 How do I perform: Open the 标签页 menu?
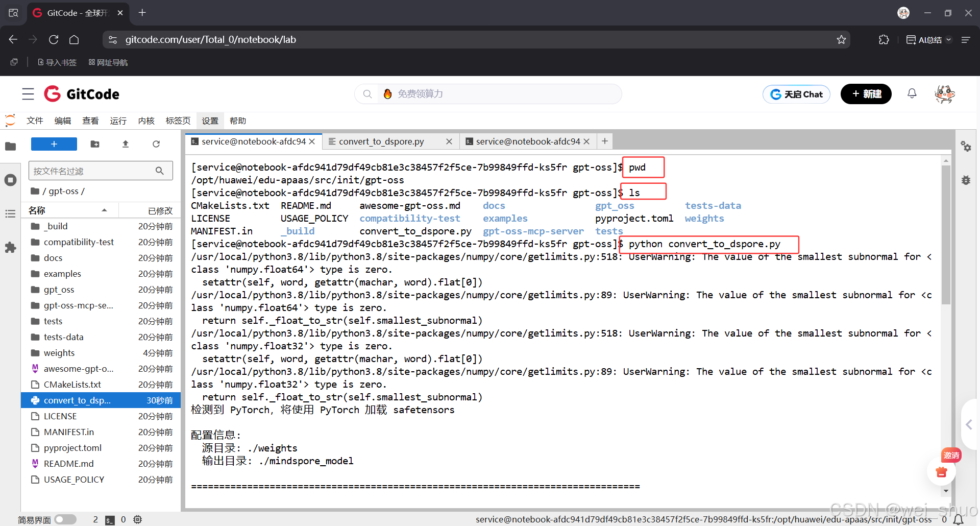point(178,121)
